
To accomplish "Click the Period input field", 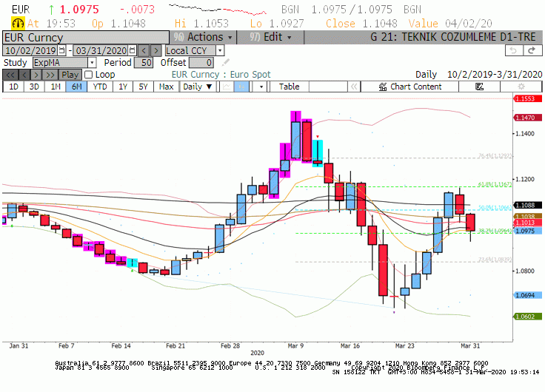I will click(144, 63).
